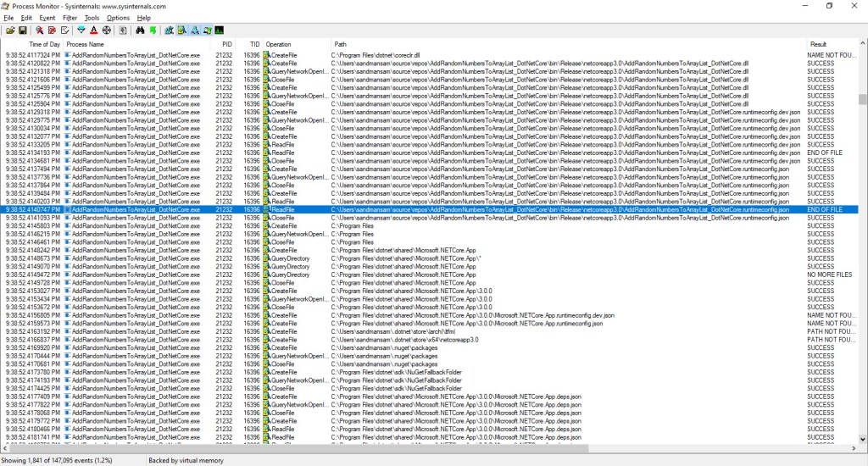Open the Filter menu
Viewport: 868px width, 466px height.
(x=70, y=18)
